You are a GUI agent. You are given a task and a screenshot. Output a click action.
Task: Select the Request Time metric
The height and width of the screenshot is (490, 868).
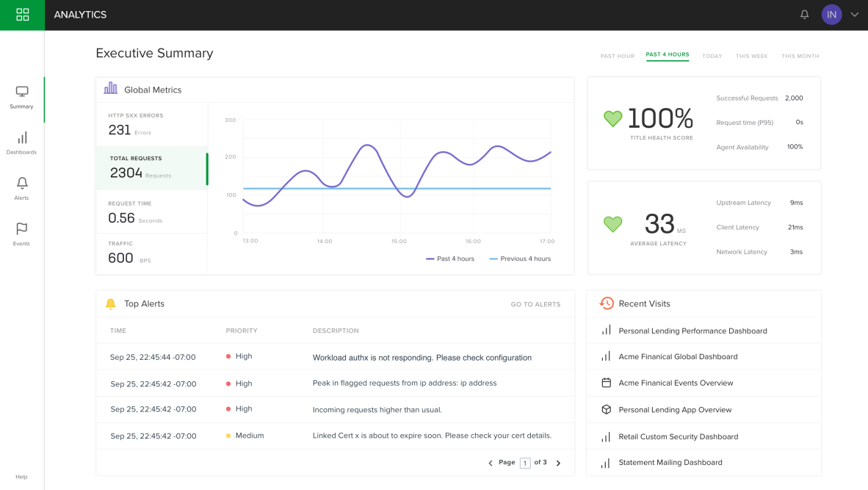tap(152, 212)
